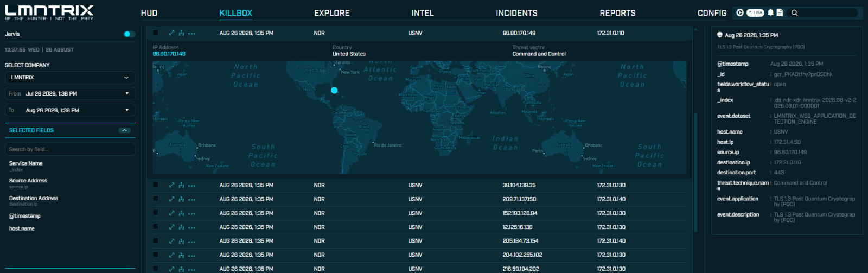This screenshot has height=273, width=868.
Task: Go to the INCIDENTS tab
Action: (516, 13)
